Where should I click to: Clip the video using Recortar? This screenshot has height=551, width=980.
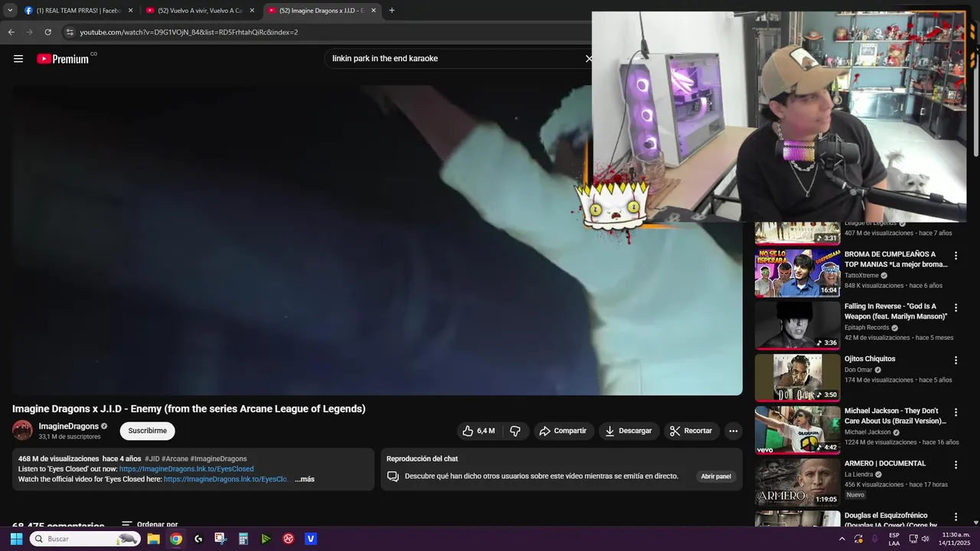click(691, 431)
